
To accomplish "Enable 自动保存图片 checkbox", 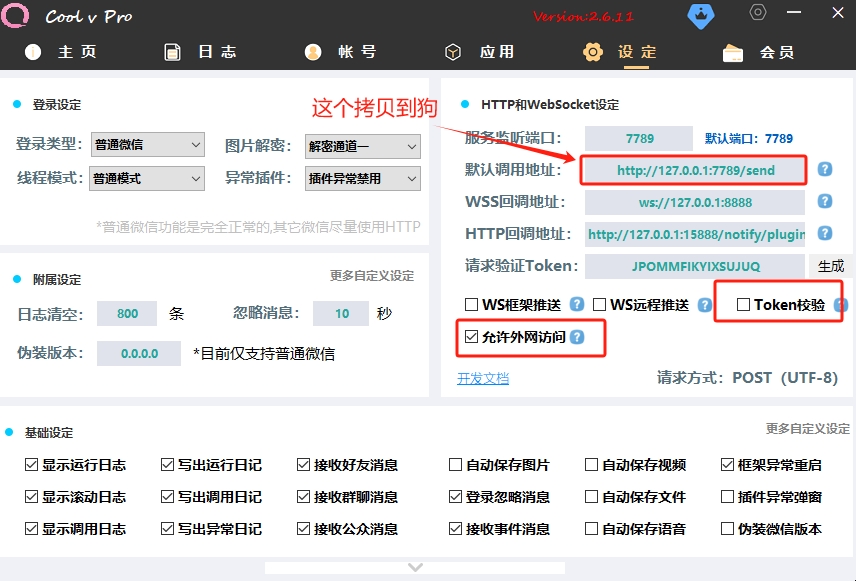I will click(x=456, y=465).
